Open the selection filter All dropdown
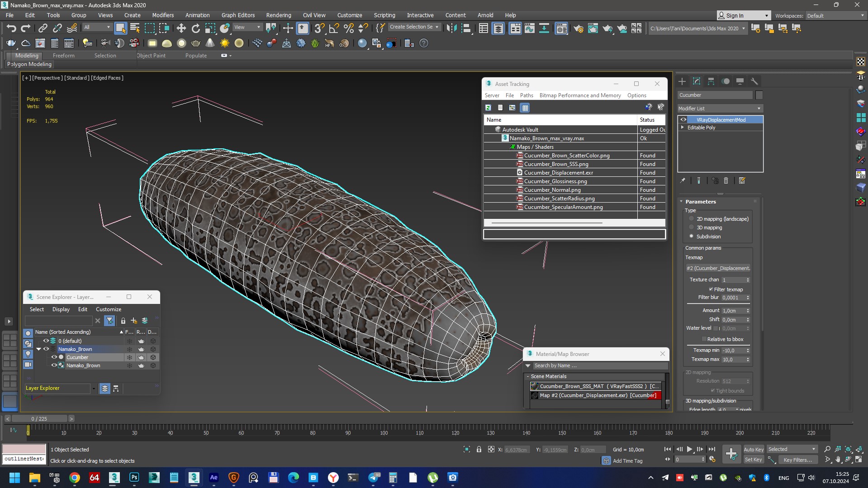 pos(97,27)
